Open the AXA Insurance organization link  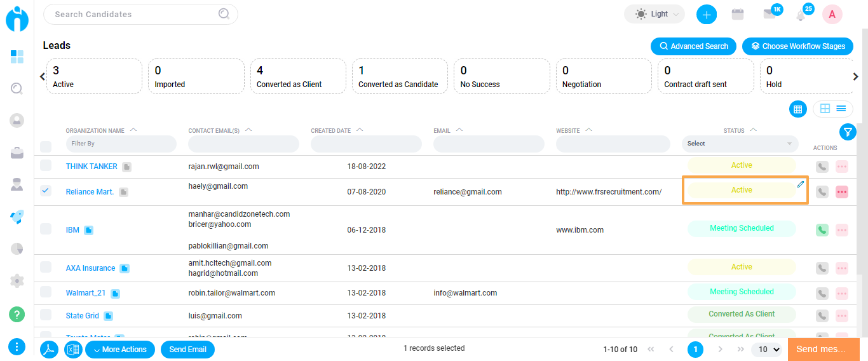pos(91,268)
